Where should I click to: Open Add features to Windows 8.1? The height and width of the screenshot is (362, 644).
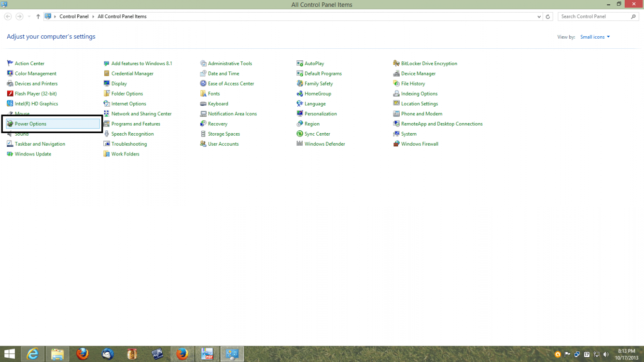tap(141, 63)
